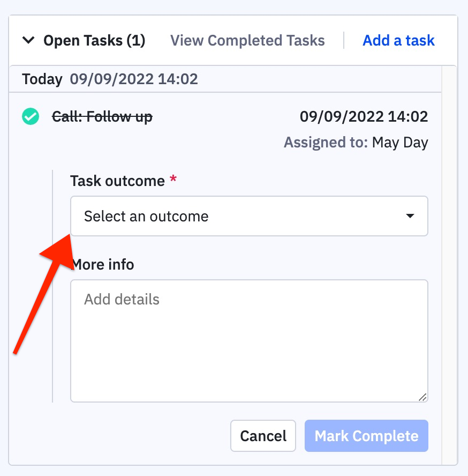The width and height of the screenshot is (468, 476).
Task: Click the textarea resize grip icon
Action: tap(422, 397)
